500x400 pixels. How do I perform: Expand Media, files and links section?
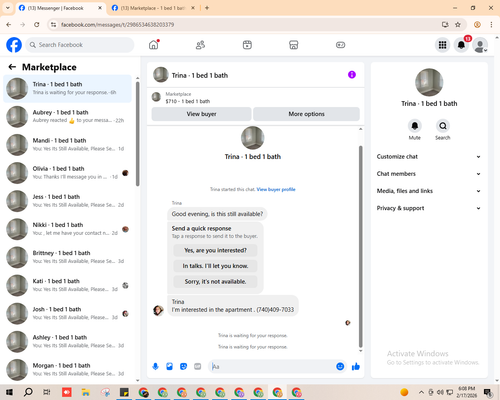(x=429, y=191)
